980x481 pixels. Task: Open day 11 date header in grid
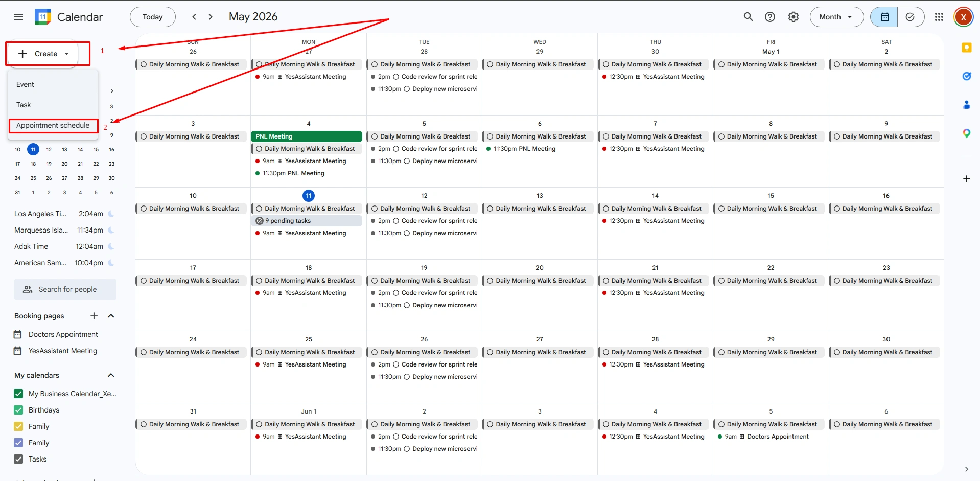click(x=309, y=196)
